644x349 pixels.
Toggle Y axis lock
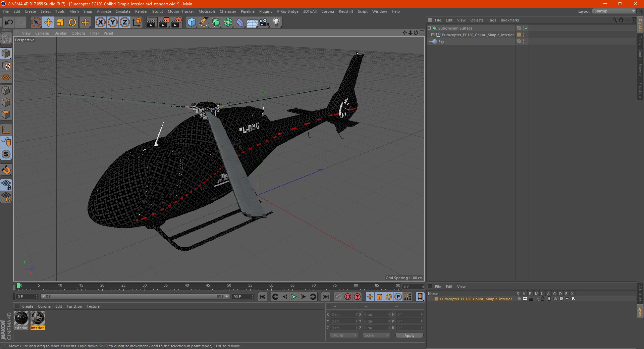click(x=112, y=22)
